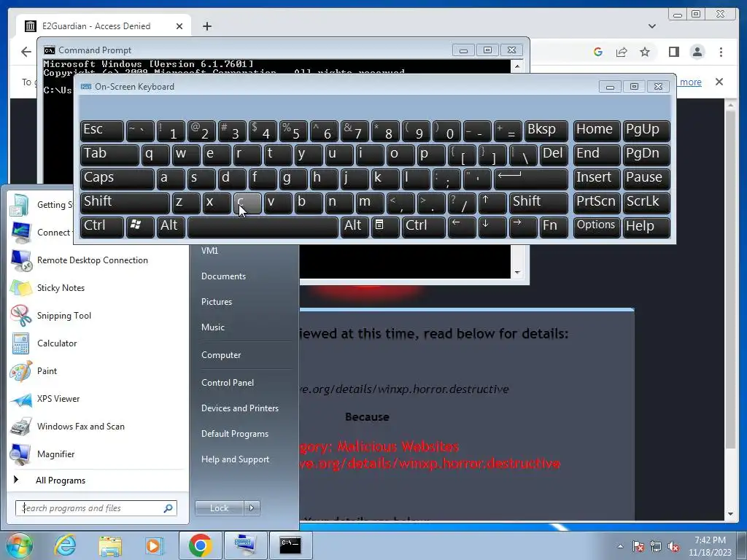This screenshot has width=747, height=560.
Task: Select E2Guardian - Access Denied tab
Action: click(104, 26)
